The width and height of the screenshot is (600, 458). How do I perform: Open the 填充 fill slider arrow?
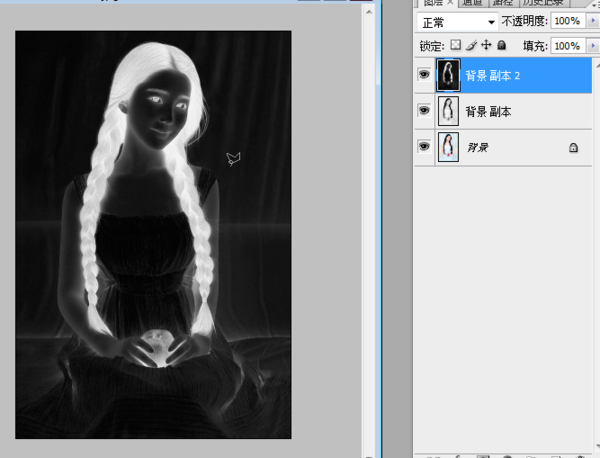(594, 46)
